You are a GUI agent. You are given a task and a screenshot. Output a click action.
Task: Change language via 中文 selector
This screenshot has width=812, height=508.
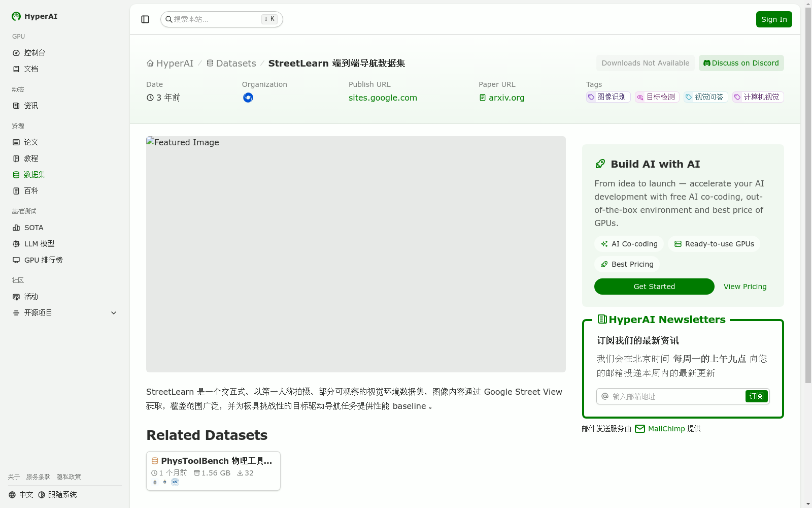pos(21,495)
